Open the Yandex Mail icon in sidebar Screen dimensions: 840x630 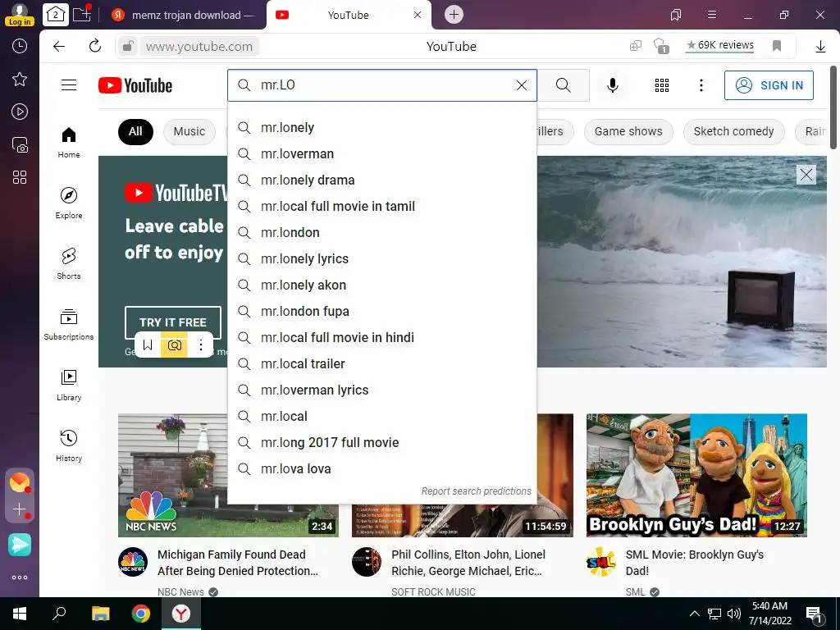coord(20,482)
